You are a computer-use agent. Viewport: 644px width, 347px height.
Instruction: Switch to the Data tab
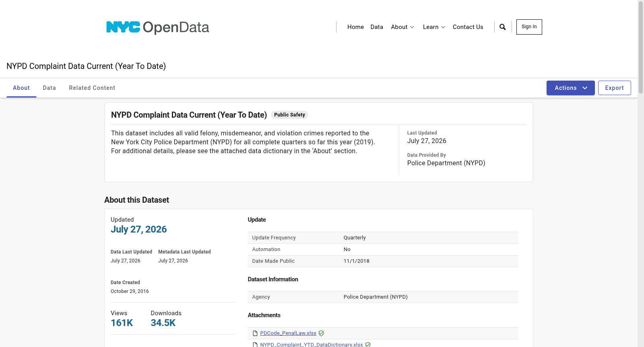(x=50, y=88)
